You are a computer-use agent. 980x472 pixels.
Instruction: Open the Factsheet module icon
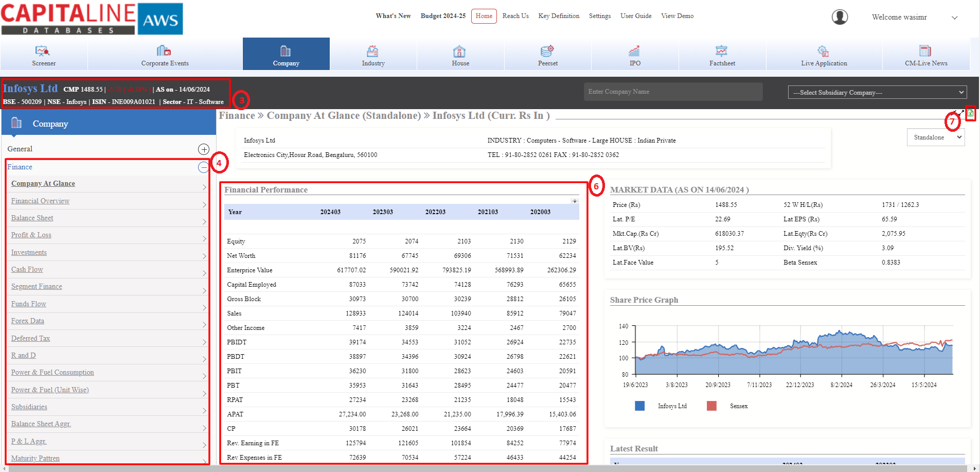pyautogui.click(x=721, y=50)
